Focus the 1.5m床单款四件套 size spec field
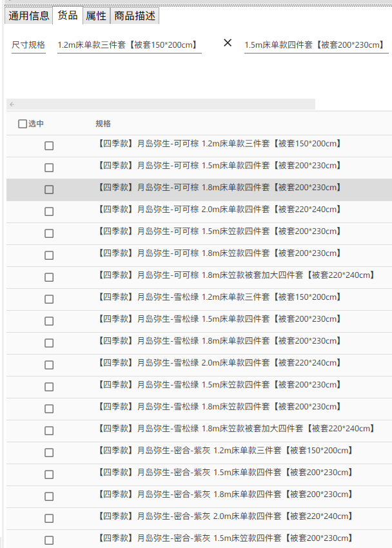Screen dimensions: 392x548 pyautogui.click(x=315, y=45)
